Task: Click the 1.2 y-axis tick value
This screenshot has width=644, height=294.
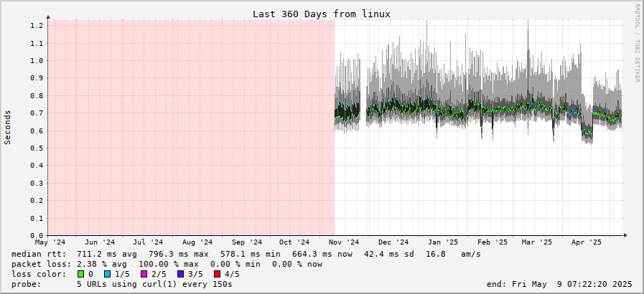Action: (x=36, y=25)
